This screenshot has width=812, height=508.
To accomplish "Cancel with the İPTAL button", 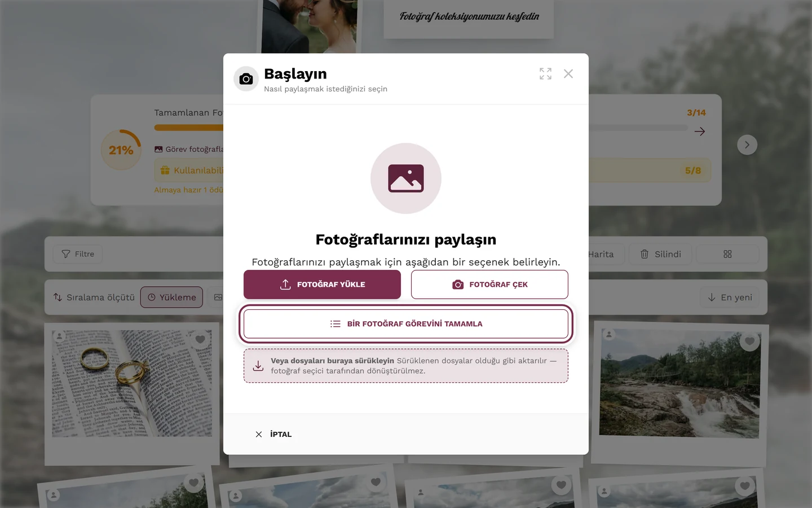I will [273, 434].
